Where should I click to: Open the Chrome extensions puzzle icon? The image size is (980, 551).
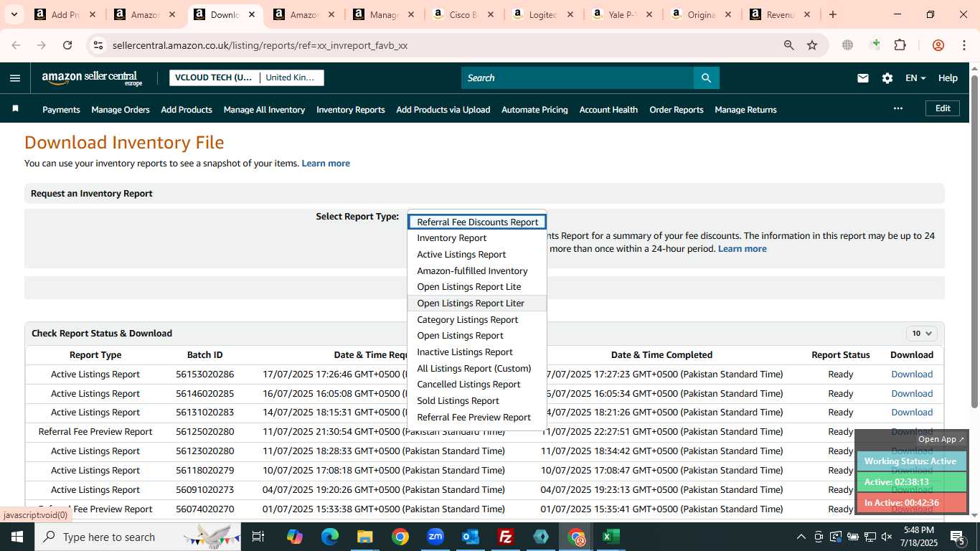click(x=900, y=45)
